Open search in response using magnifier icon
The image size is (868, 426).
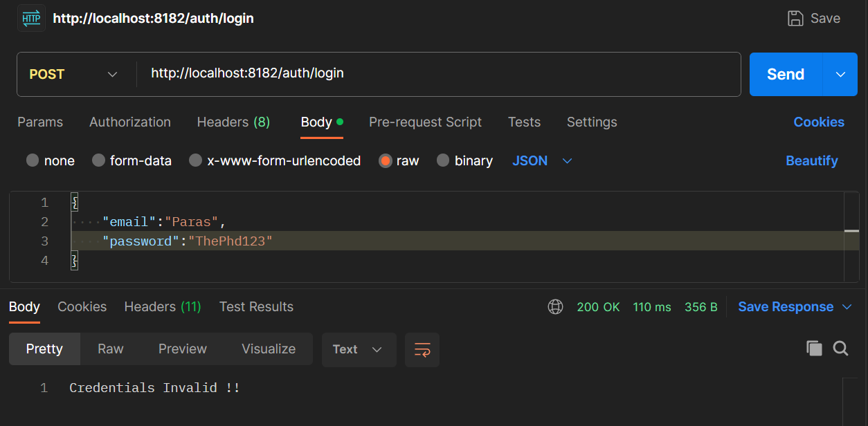pos(841,349)
